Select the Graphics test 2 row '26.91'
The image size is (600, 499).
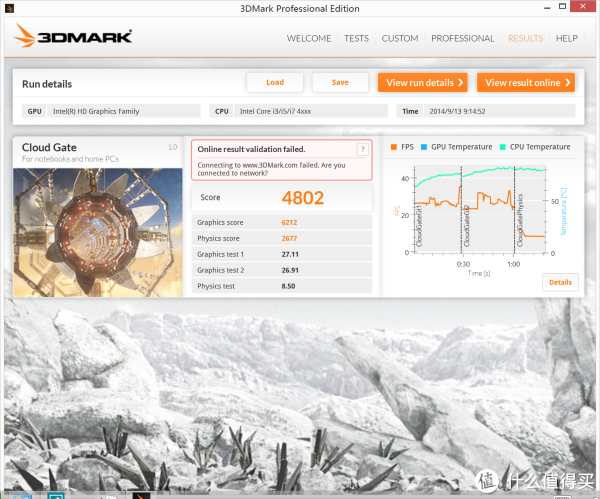coord(282,270)
